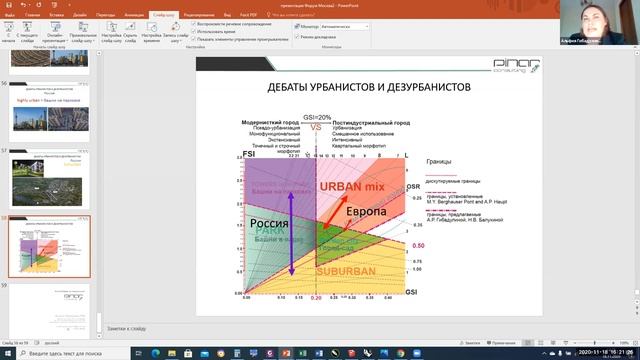640x360 pixels.
Task: Undo the last action
Action: 23,5
